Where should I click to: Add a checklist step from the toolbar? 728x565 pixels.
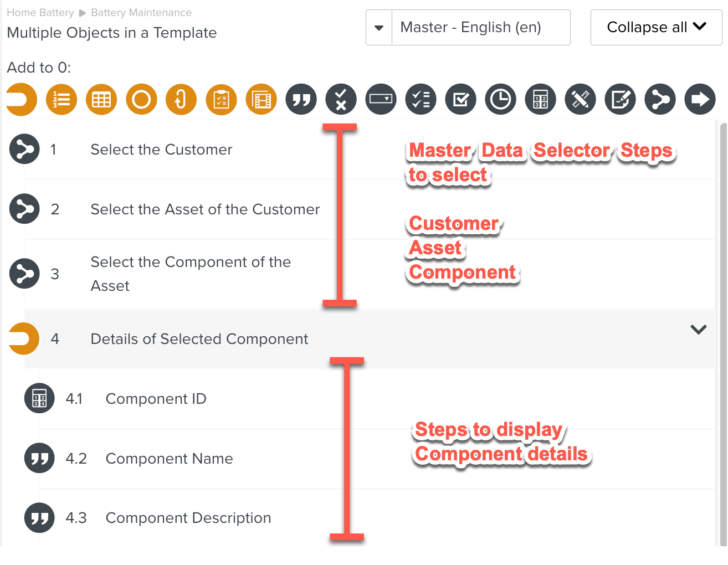click(421, 100)
